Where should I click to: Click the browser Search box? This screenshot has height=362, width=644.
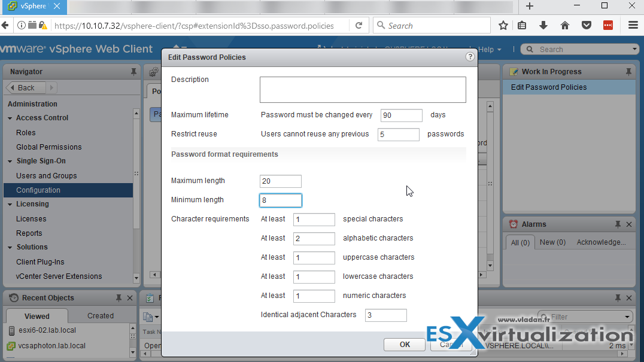(432, 26)
